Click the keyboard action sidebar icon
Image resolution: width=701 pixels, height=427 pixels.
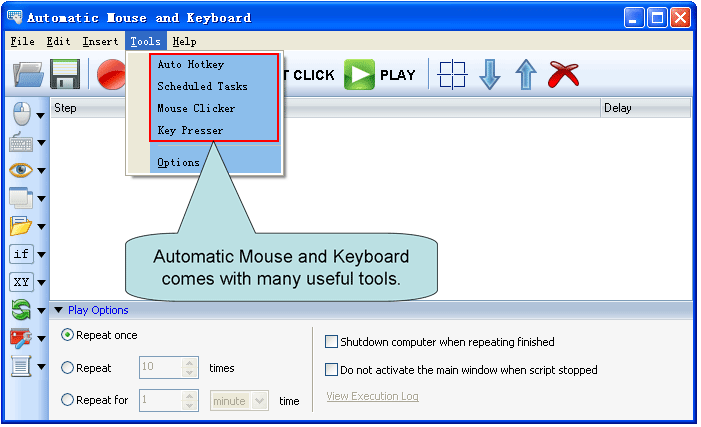coord(21,143)
